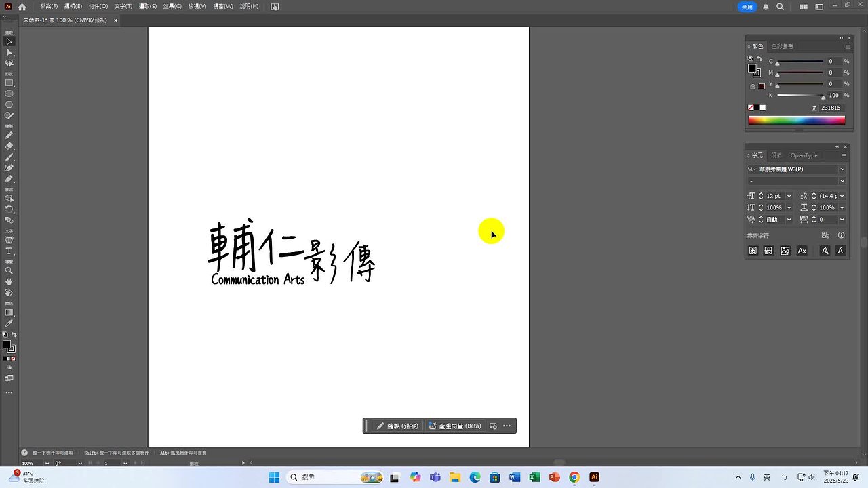868x488 pixels.
Task: Switch to the Color Guide tab
Action: click(x=782, y=47)
